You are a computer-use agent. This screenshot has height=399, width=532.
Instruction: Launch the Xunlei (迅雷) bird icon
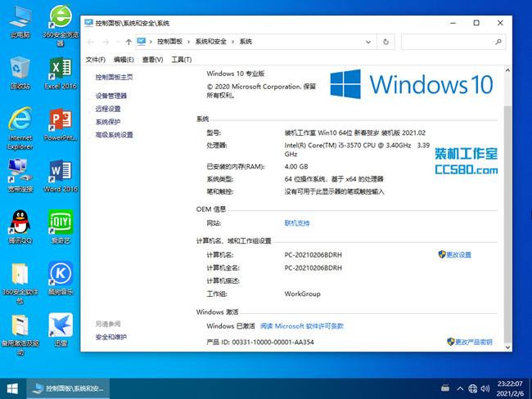[x=61, y=330]
